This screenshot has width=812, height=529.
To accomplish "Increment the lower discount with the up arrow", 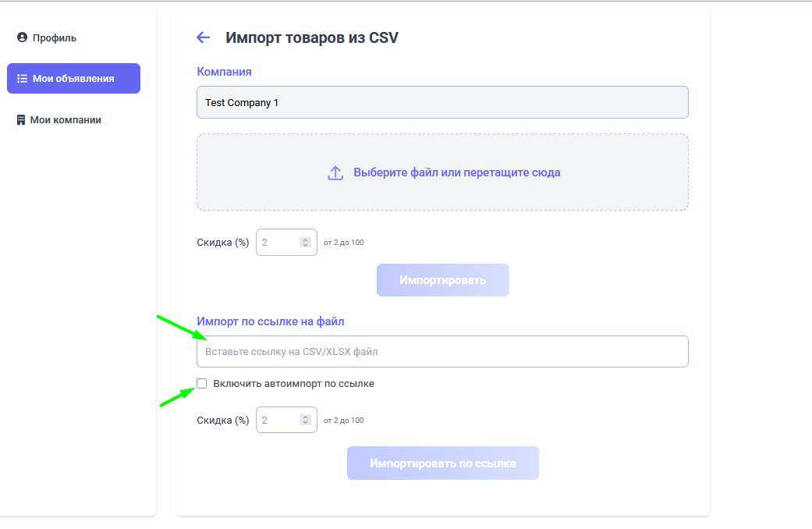I will coord(305,416).
